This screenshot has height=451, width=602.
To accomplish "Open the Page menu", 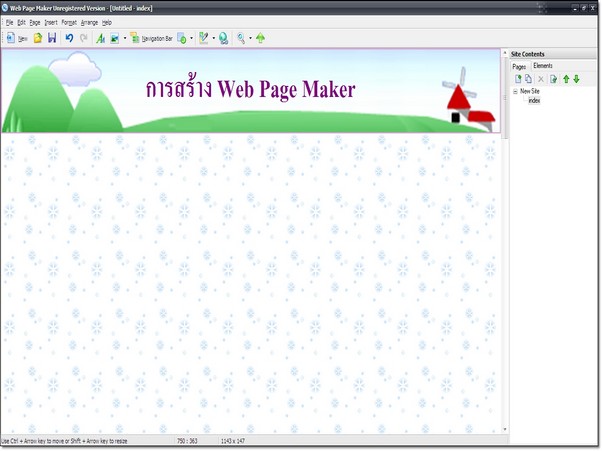I will [x=35, y=23].
